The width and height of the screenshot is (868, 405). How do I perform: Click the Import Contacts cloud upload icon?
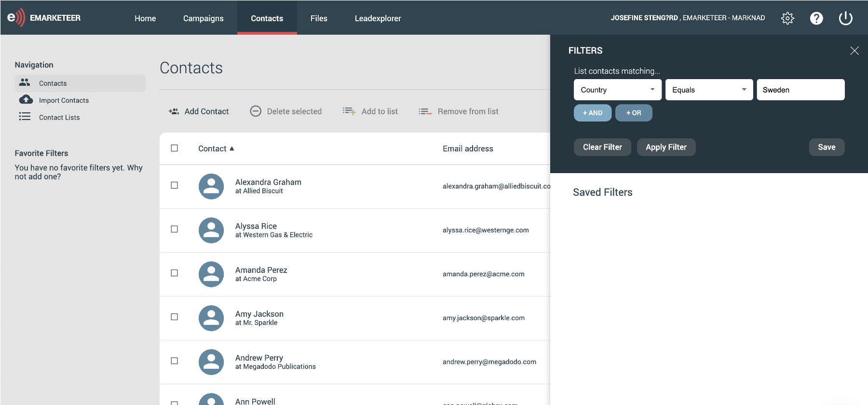26,99
